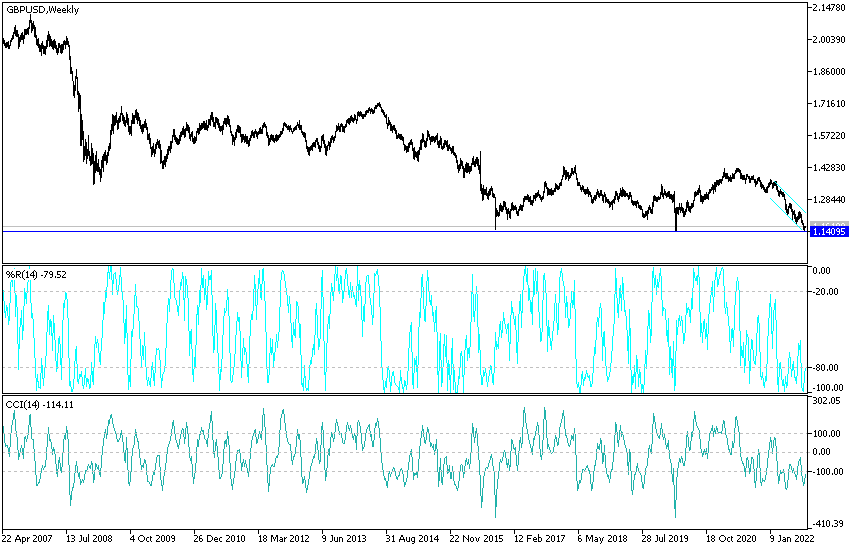Click the 1.28440 price scale value
Viewport: 860px width, 550px height.
829,200
